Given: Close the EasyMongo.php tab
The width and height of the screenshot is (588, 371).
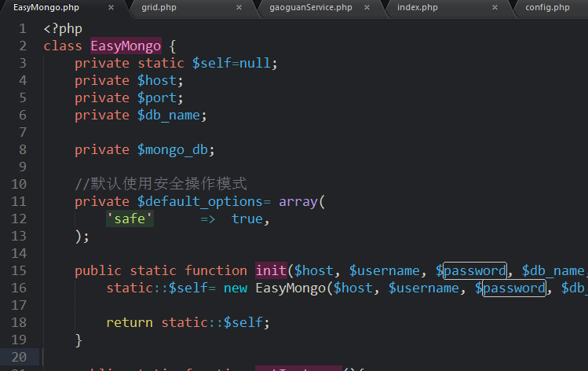Looking at the screenshot, I should (111, 8).
